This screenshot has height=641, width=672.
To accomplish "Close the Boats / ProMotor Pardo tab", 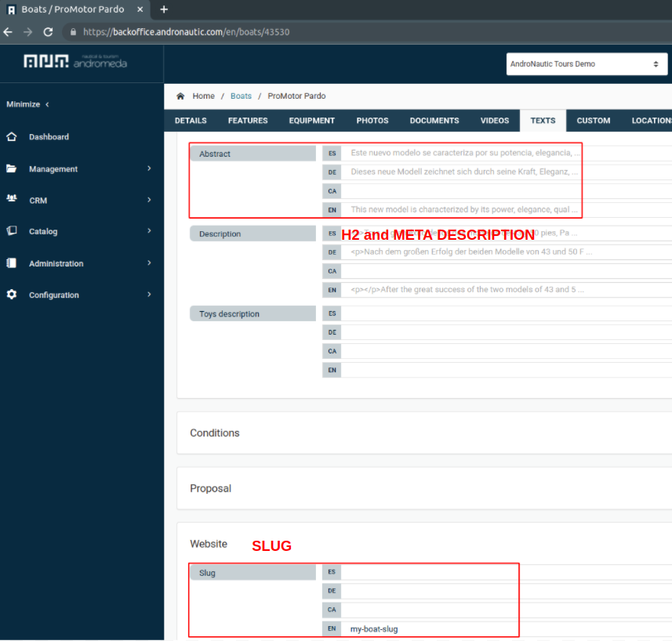I will coord(140,9).
